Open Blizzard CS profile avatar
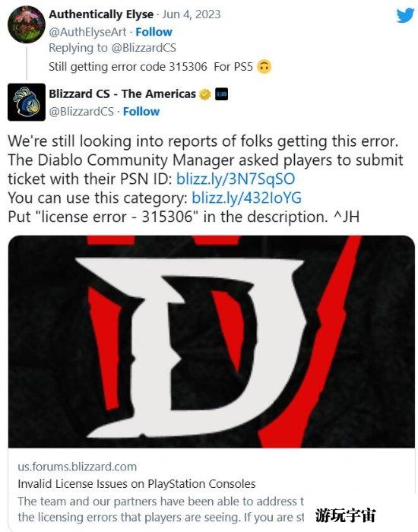Viewport: 418px width, 532px height. coord(27,102)
